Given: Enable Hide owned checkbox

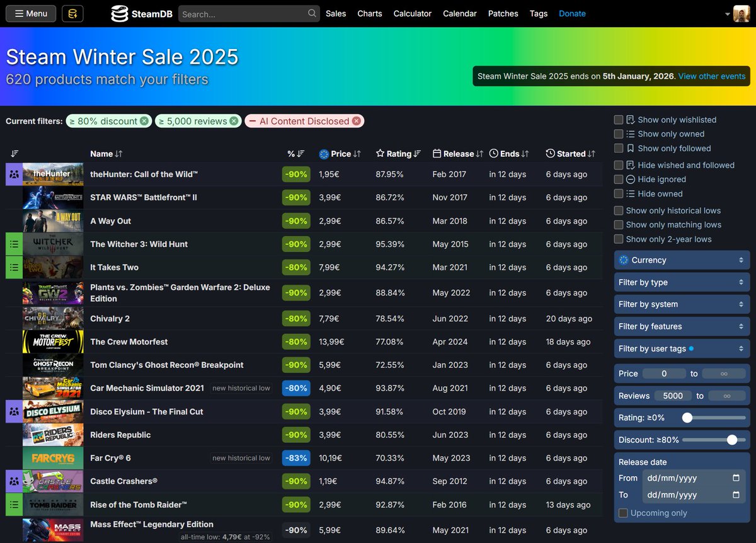Looking at the screenshot, I should pos(619,193).
